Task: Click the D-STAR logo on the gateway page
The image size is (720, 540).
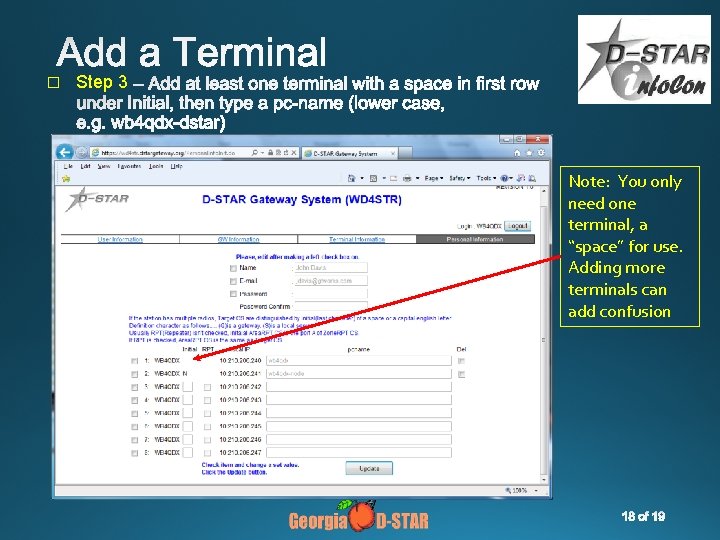Action: pos(97,199)
